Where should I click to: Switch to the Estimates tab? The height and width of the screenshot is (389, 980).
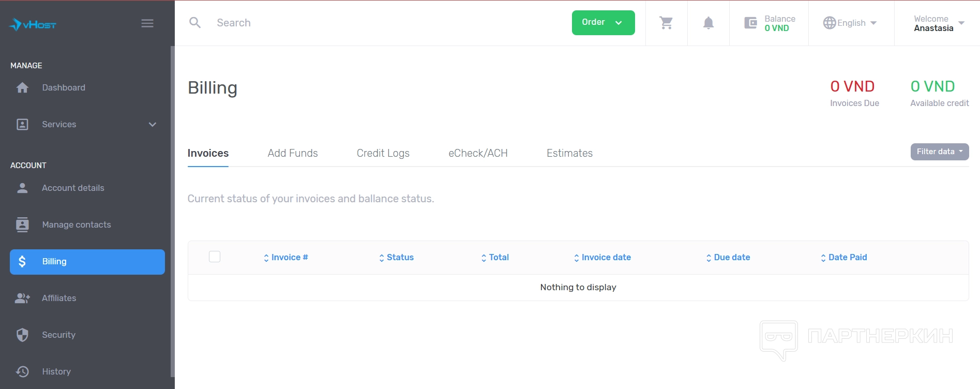[x=569, y=153]
